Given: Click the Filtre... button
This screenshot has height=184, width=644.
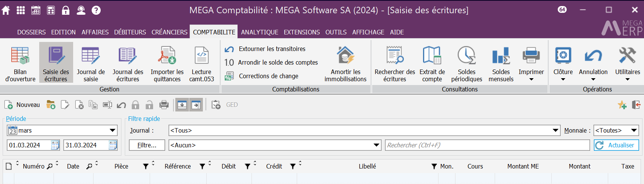Looking at the screenshot, I should (147, 145).
